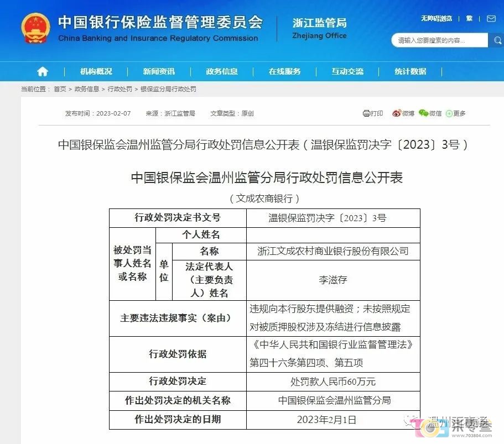This screenshot has width=504, height=444.
Task: Expand the 互动交流 navigation item
Action: point(347,71)
